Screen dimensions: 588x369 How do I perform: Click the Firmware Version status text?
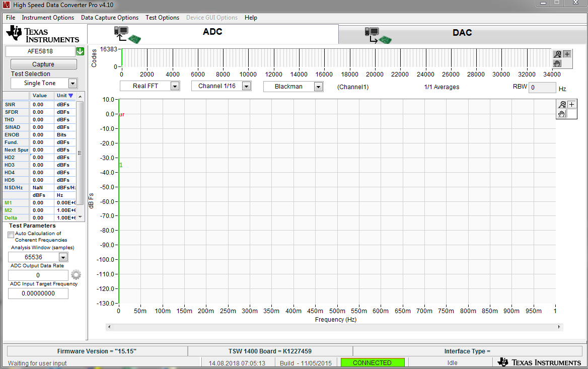click(x=97, y=351)
